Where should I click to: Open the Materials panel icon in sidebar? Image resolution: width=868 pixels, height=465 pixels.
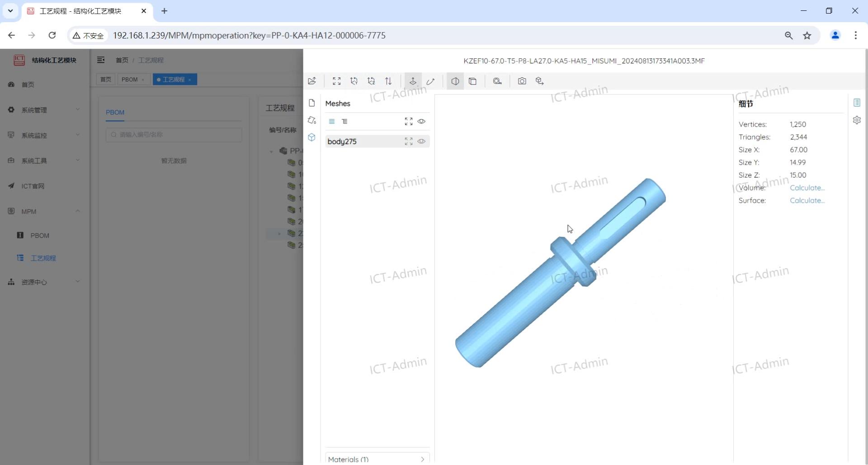[x=312, y=120]
